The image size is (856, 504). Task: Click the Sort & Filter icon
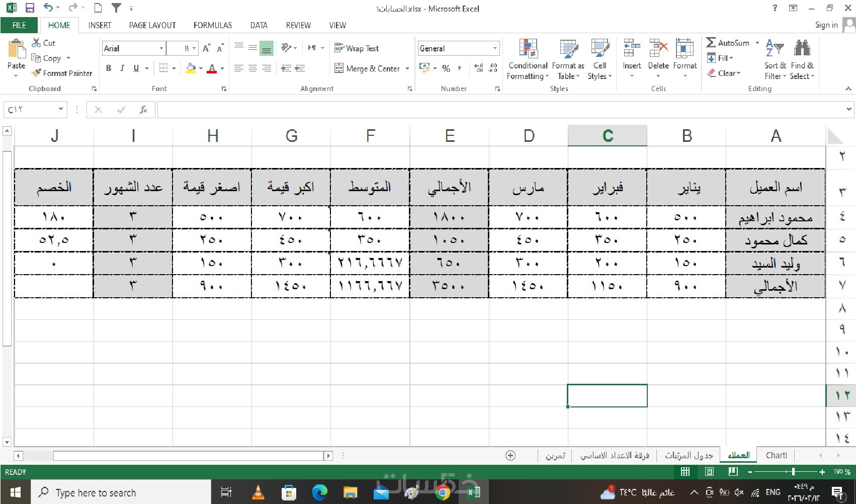pyautogui.click(x=775, y=49)
